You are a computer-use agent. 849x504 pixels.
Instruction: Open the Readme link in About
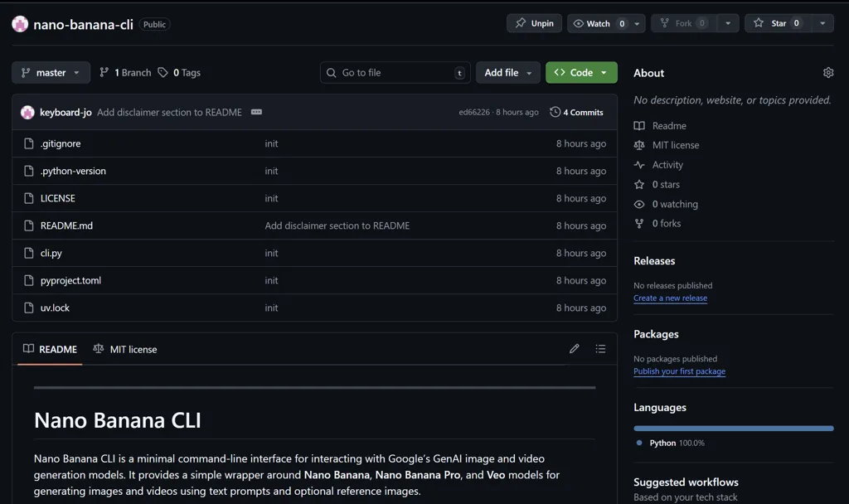661,126
